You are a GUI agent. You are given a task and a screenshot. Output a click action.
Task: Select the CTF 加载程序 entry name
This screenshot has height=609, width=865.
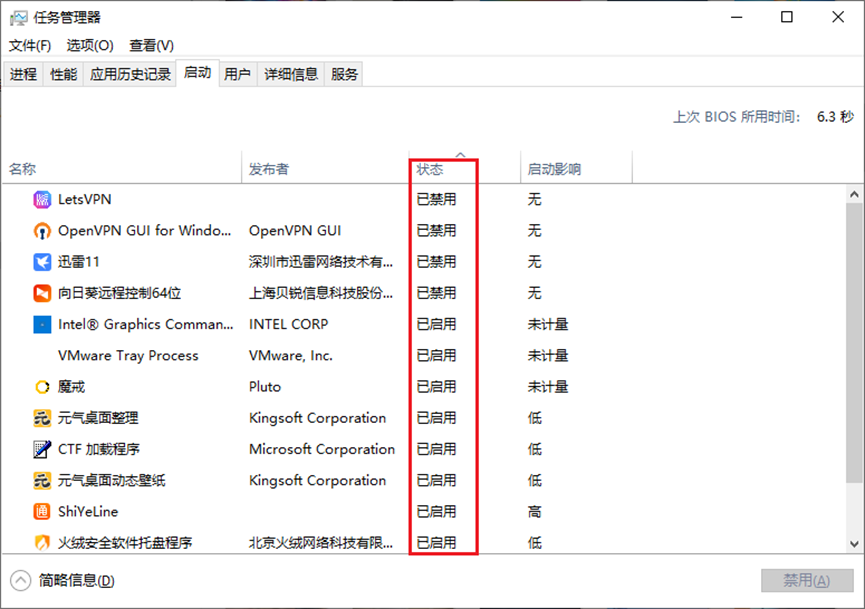[x=99, y=450]
